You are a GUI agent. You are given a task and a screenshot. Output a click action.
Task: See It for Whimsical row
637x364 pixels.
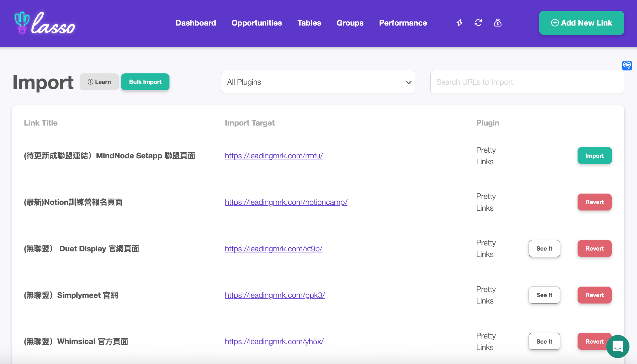(544, 341)
